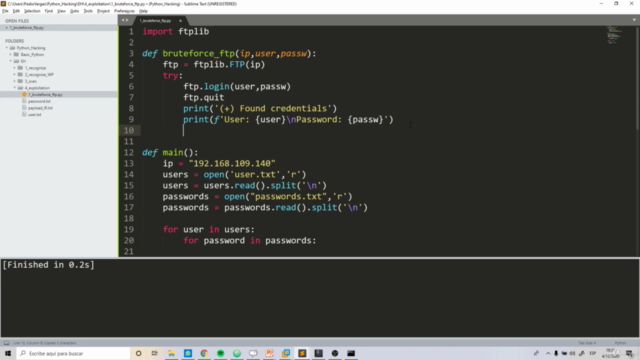Collapse the 4_exploitation folder
This screenshot has height=360, width=640.
coord(15,88)
